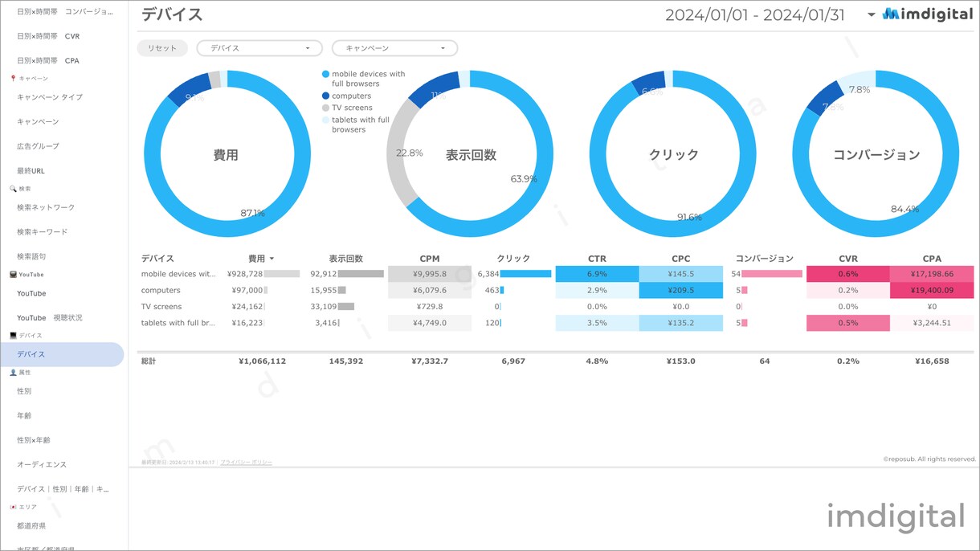The height and width of the screenshot is (551, 980).
Task: Open 都道府県 page in the sidebar
Action: [x=31, y=526]
